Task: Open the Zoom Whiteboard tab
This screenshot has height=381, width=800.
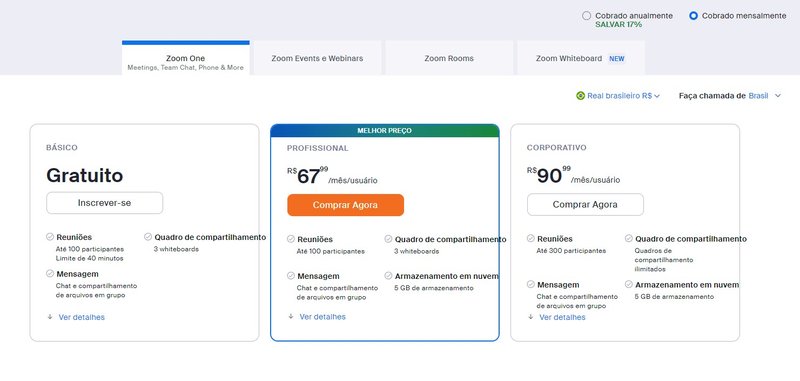Action: [x=581, y=58]
